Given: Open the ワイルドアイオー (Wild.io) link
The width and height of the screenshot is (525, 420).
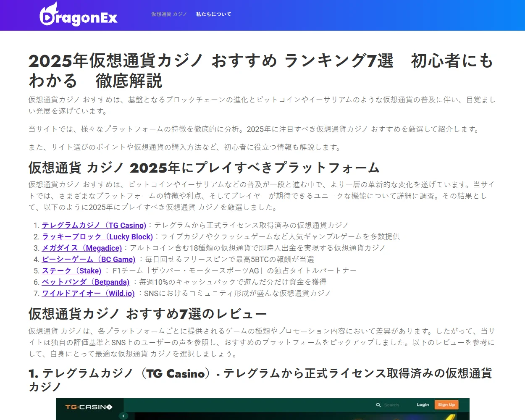Looking at the screenshot, I should point(88,294).
